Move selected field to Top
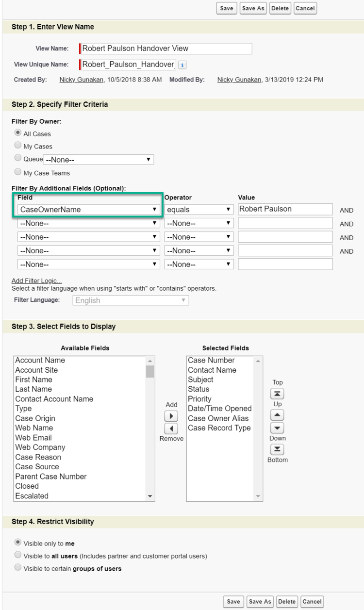Screen dimensions: 364x610 coord(277,394)
